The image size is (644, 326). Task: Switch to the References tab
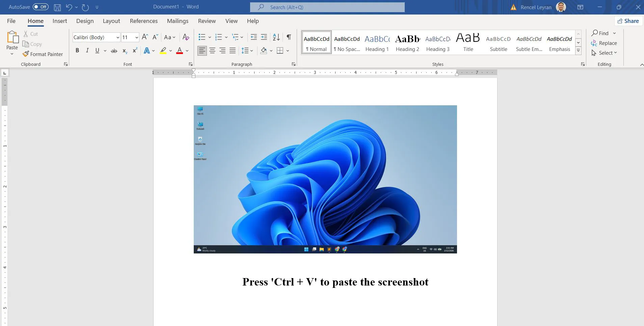(144, 21)
